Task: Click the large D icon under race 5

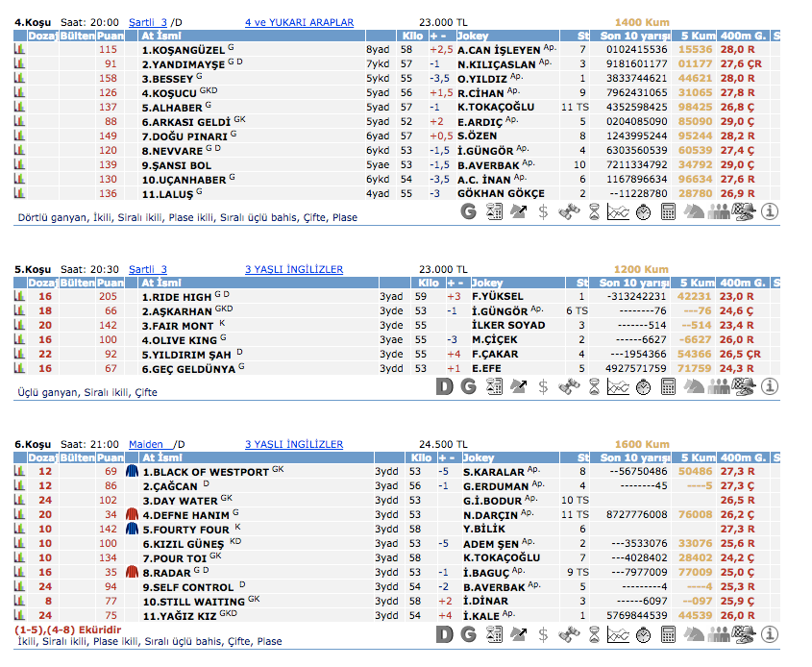Action: [444, 387]
